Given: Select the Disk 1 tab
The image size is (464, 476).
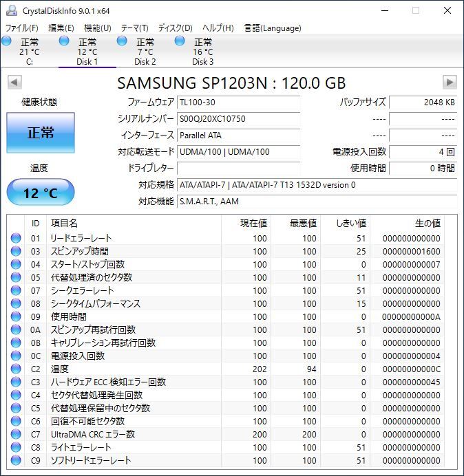Looking at the screenshot, I should click(87, 52).
